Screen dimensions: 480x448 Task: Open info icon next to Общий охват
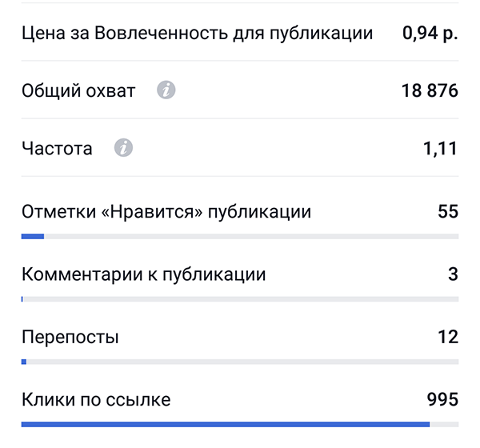pyautogui.click(x=166, y=90)
